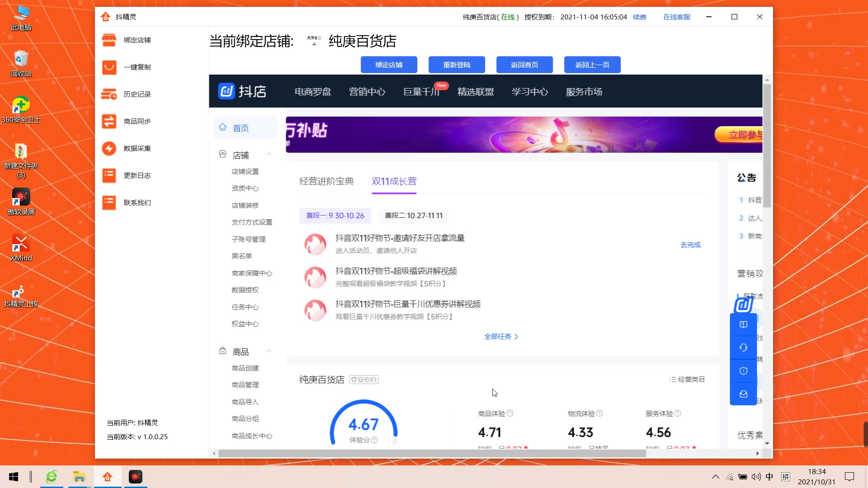The height and width of the screenshot is (488, 868).
Task: Click the 服务体验 help question icon
Action: [678, 413]
